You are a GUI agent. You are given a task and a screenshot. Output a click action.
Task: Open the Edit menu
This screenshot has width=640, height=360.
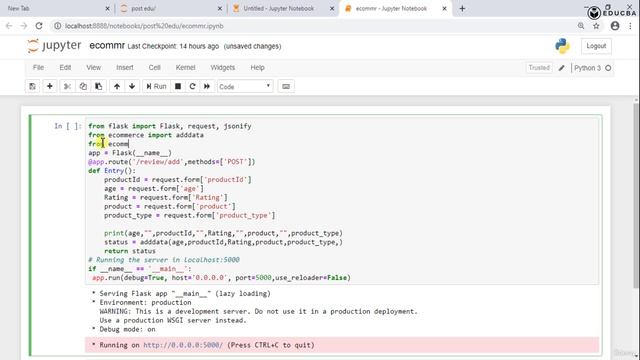65,68
